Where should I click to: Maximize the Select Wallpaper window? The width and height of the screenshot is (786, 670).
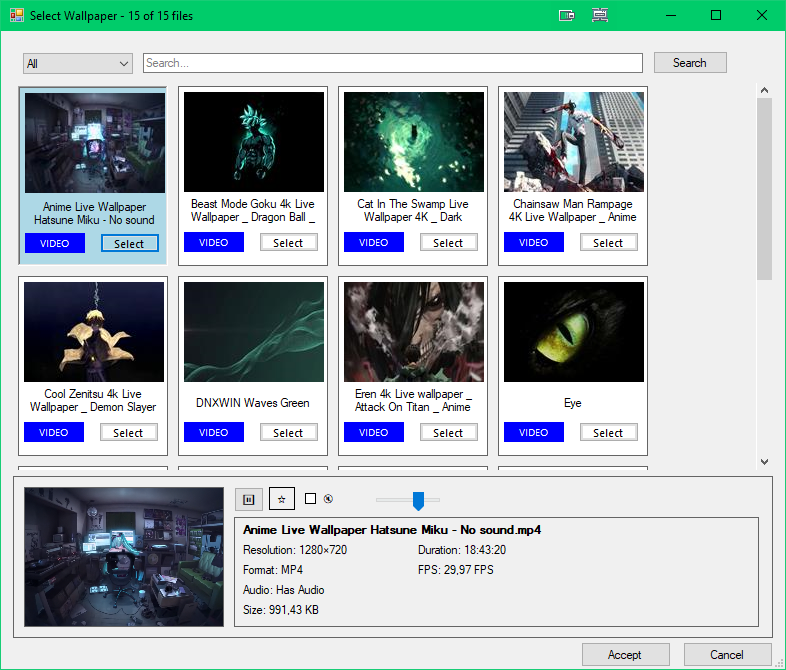click(716, 16)
